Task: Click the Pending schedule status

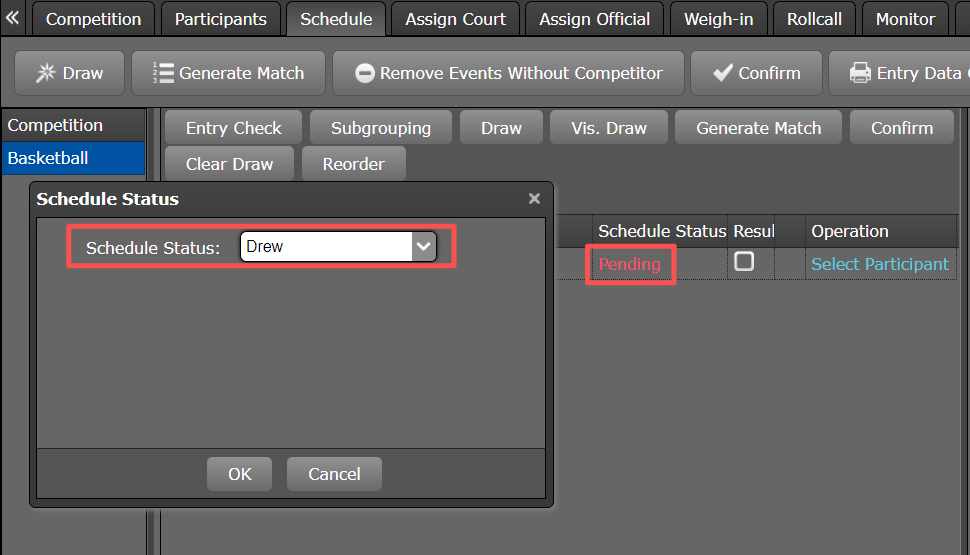Action: pos(630,264)
